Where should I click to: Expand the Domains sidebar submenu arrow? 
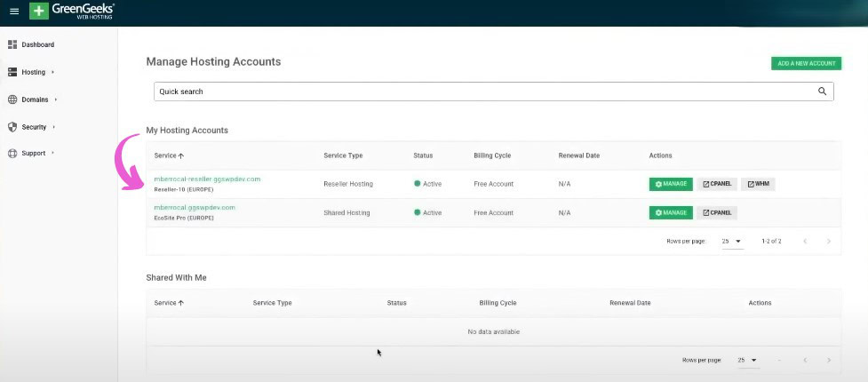[x=56, y=99]
